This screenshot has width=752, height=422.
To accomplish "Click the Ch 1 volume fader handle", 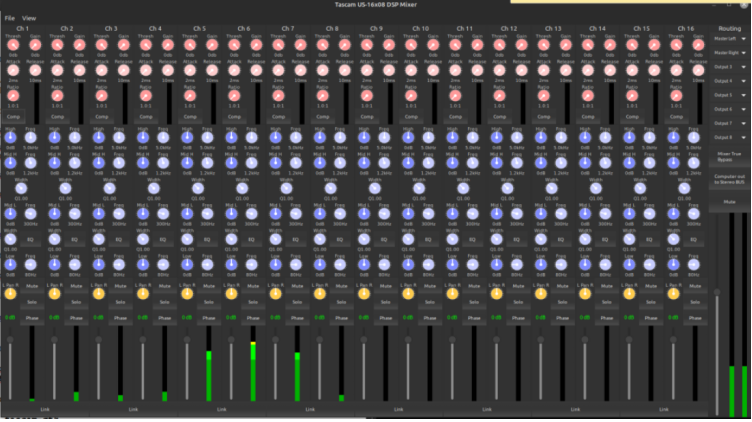I will click(x=10, y=340).
